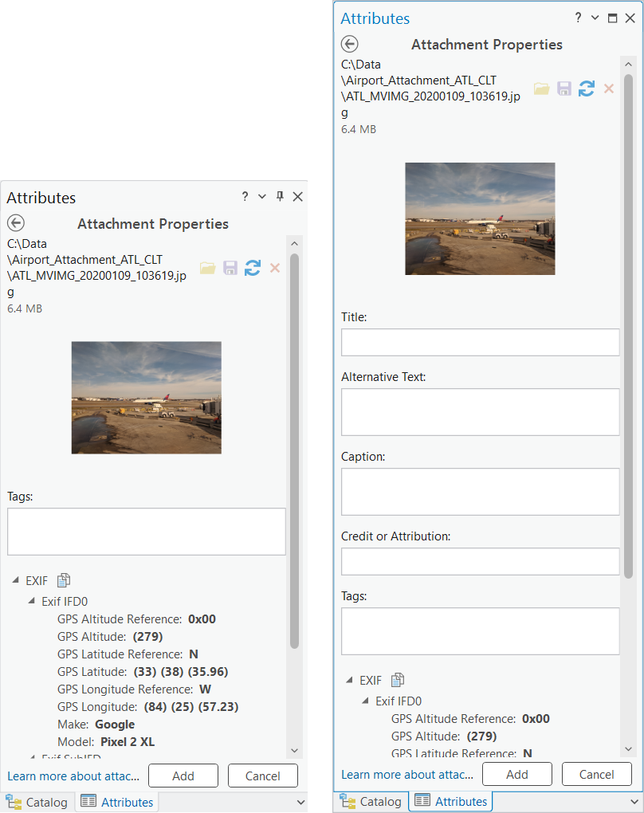The image size is (644, 813).
Task: Open folder icon in the right pane
Action: click(542, 88)
